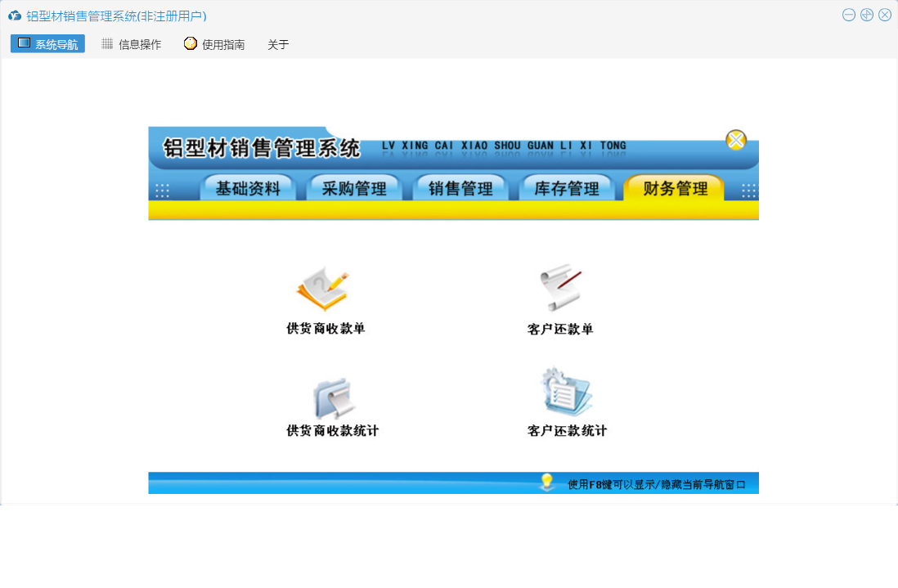Click the F8 hint text in the status bar
The width and height of the screenshot is (898, 588).
[x=656, y=484]
